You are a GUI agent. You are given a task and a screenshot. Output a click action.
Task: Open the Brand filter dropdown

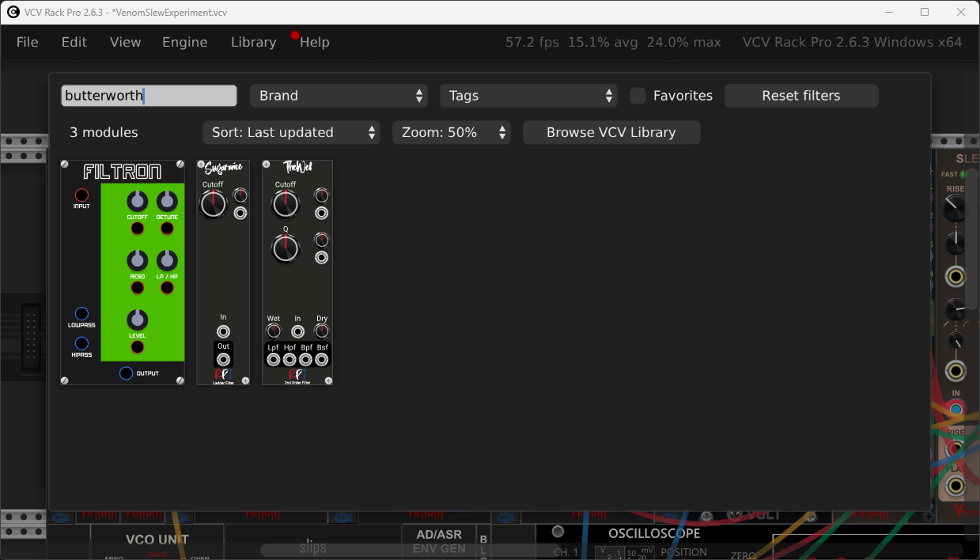click(339, 96)
